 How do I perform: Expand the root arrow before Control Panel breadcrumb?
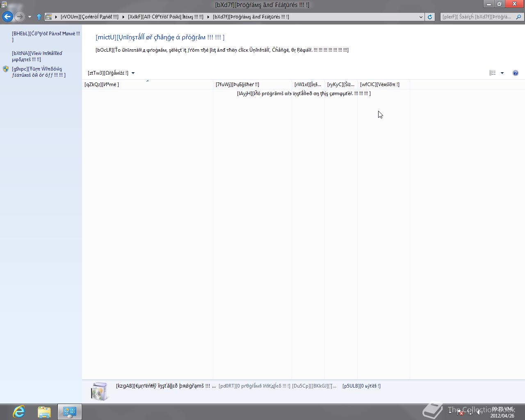(x=56, y=17)
